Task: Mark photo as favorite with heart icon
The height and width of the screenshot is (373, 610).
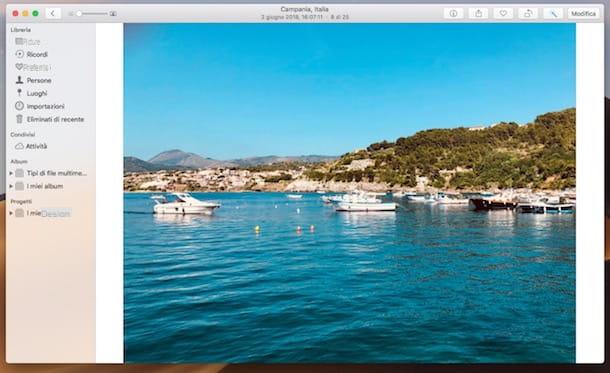Action: click(x=503, y=14)
